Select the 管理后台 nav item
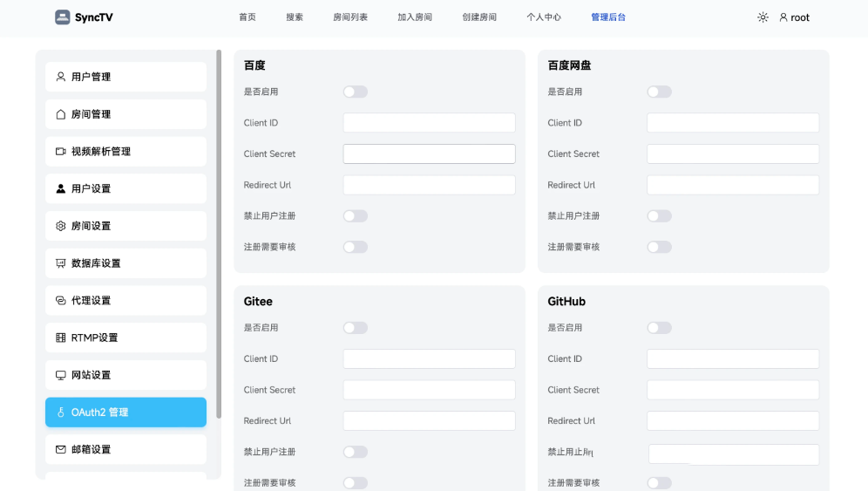Screen dimensions: 868x491 click(608, 17)
